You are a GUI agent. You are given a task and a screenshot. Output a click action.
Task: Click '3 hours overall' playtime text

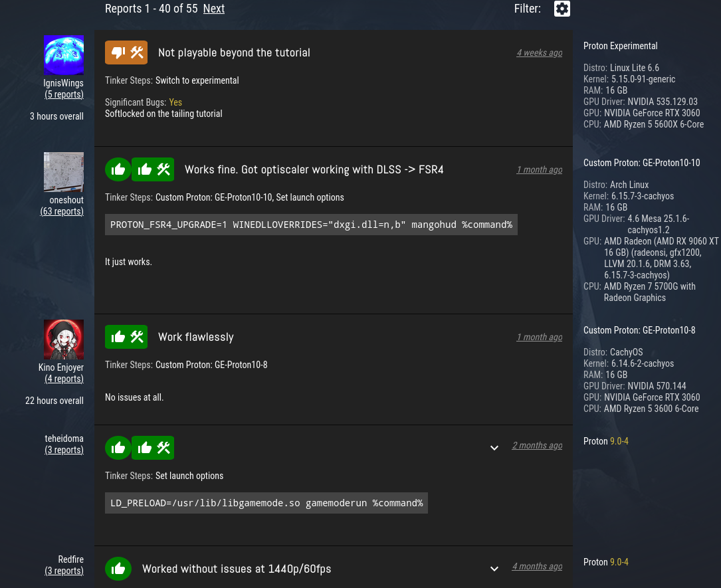(x=56, y=116)
